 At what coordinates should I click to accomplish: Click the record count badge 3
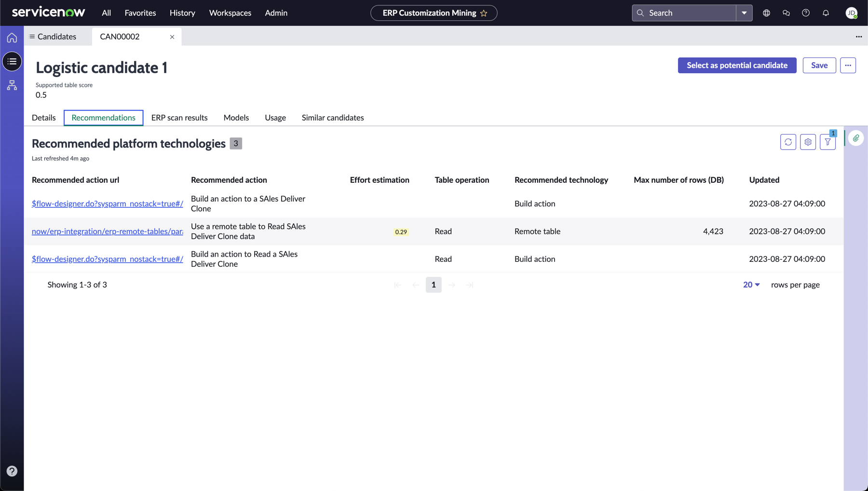236,143
